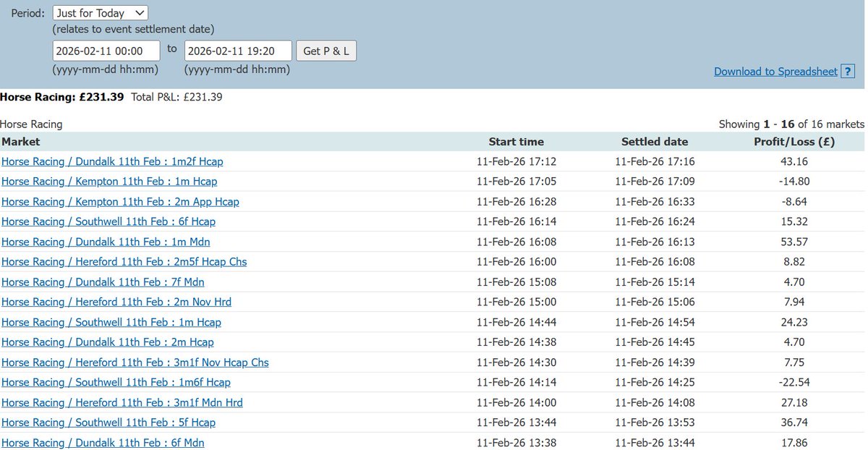Open the Southwell 6f Hcap market

pos(109,221)
